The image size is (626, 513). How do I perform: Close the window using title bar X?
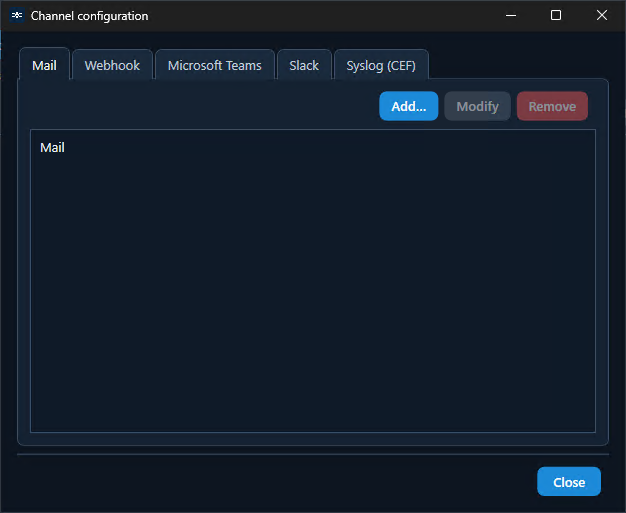click(602, 16)
